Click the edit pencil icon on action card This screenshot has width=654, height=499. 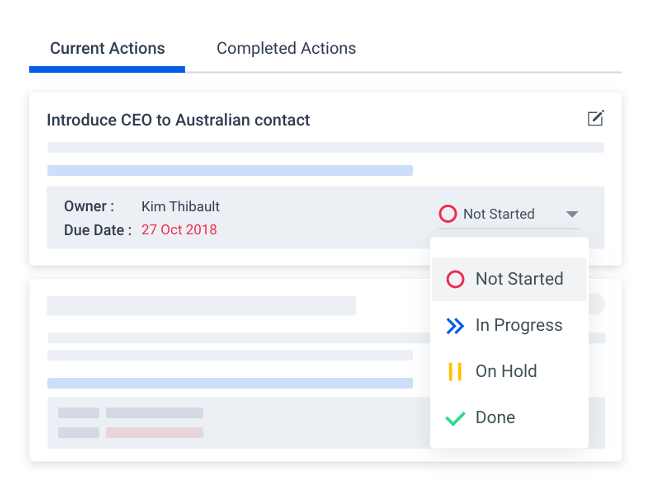coord(595,119)
